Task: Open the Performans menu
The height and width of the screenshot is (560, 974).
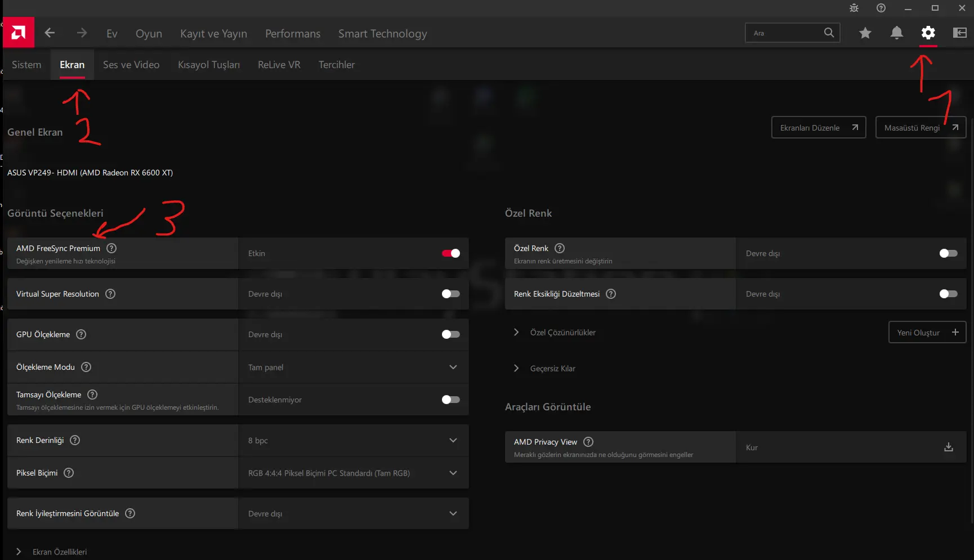Action: point(293,34)
